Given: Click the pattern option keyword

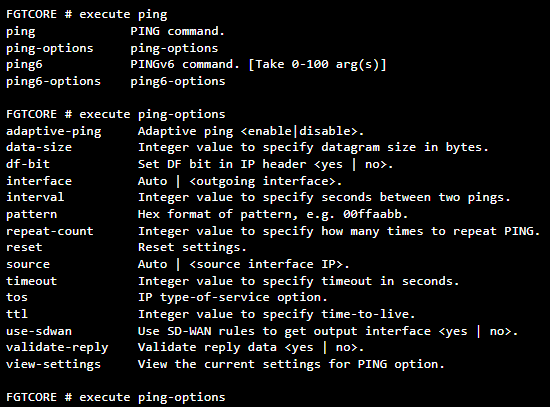Looking at the screenshot, I should 32,214.
